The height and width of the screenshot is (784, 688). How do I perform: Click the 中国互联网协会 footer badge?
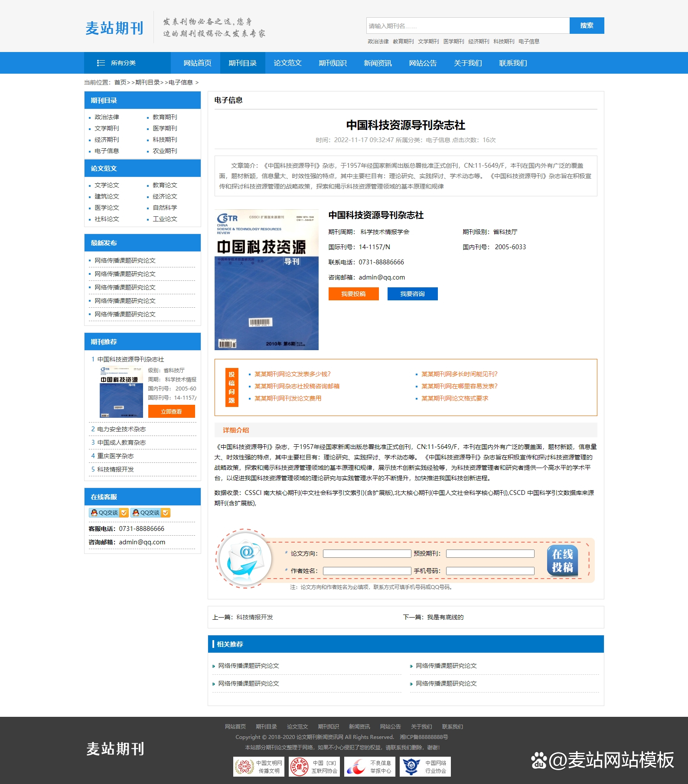(x=314, y=767)
